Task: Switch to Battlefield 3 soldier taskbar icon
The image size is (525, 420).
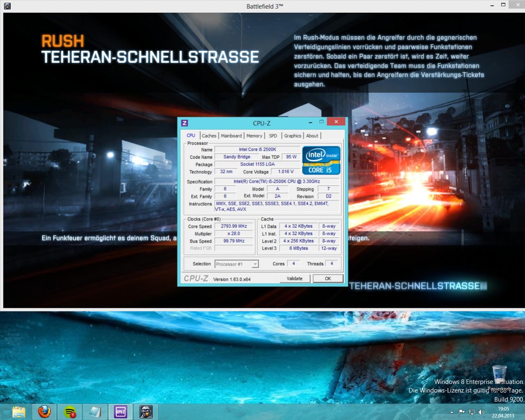Action: point(146,411)
